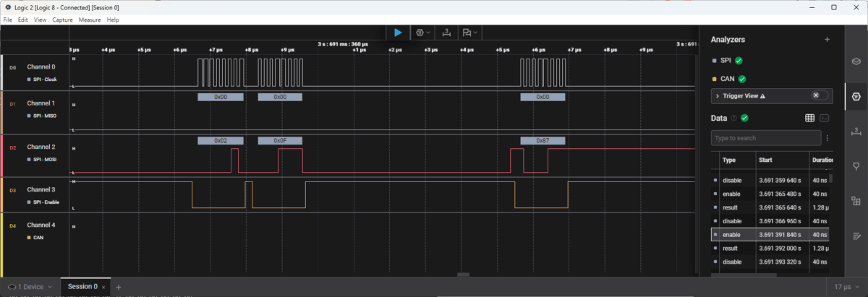Click the green check beside SPI analyzer

[x=739, y=61]
